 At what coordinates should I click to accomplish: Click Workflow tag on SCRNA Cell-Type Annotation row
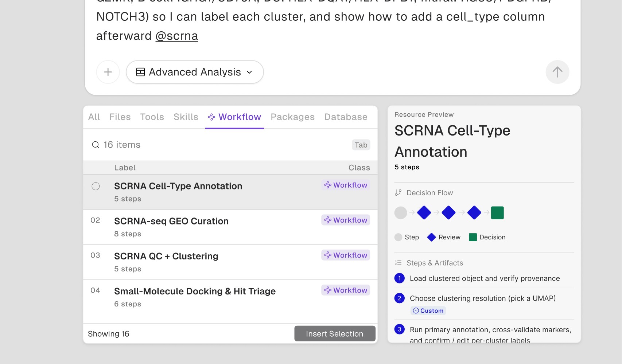pos(346,185)
